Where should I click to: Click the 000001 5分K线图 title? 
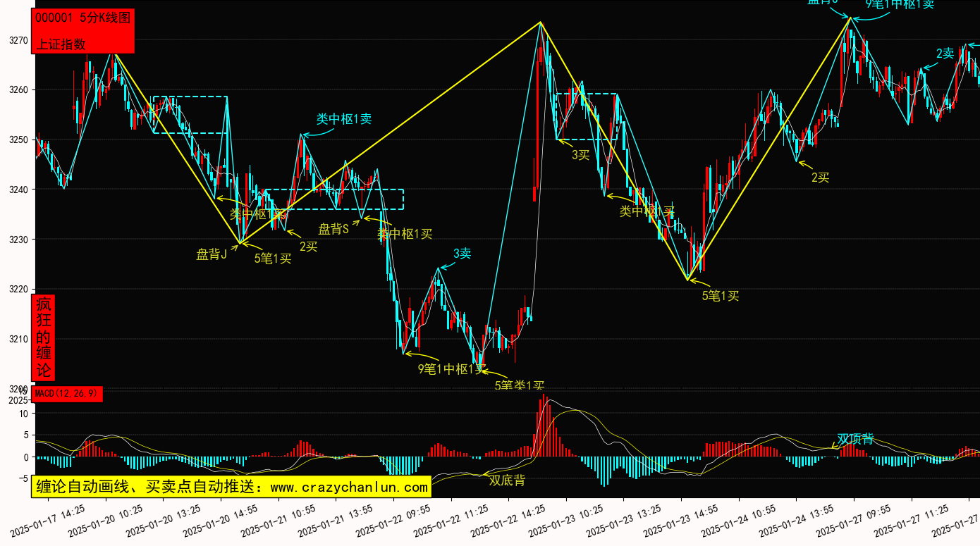pos(82,18)
